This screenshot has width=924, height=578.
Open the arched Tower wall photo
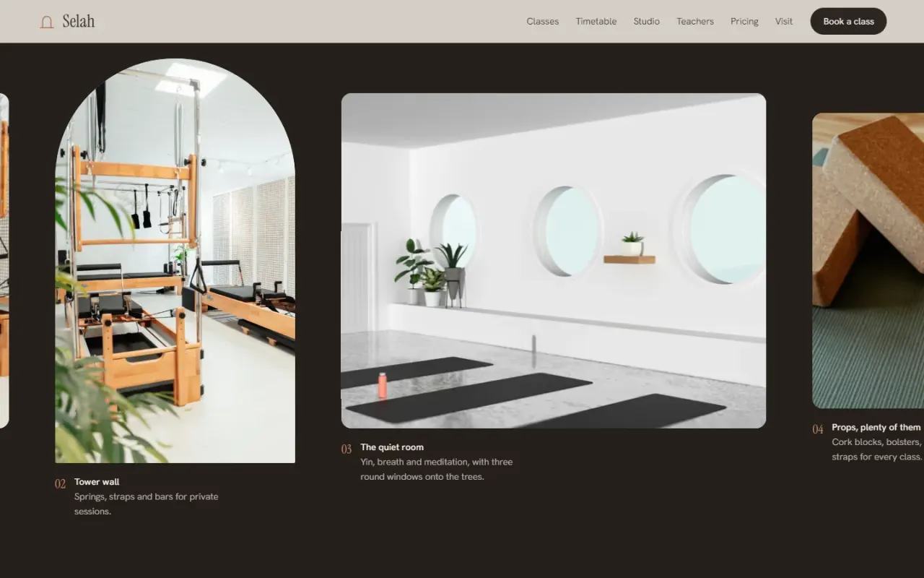tap(175, 261)
